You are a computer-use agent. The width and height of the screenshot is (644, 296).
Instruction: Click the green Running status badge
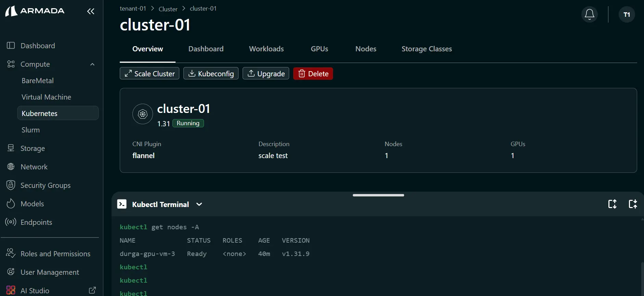coord(188,123)
